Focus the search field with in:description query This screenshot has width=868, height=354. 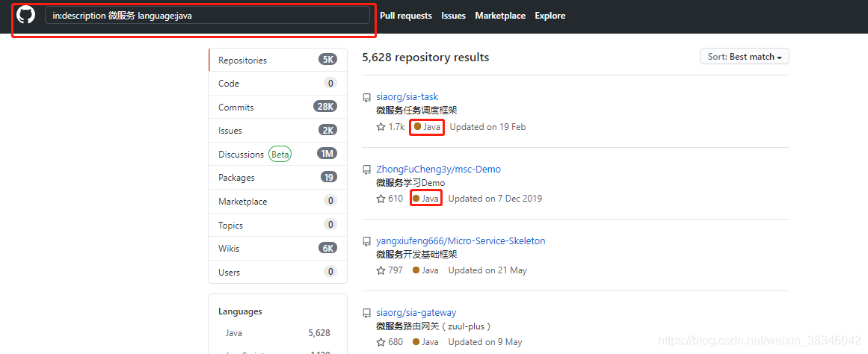pos(207,16)
